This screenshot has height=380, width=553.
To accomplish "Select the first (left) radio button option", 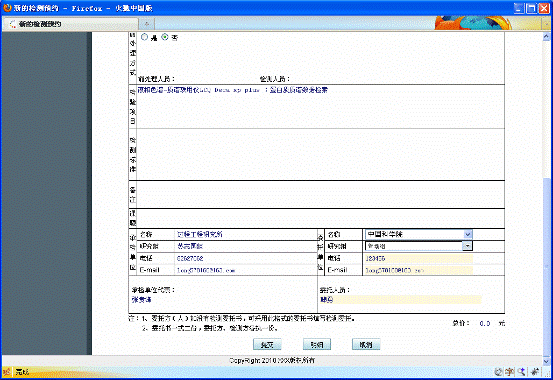I will click(144, 37).
